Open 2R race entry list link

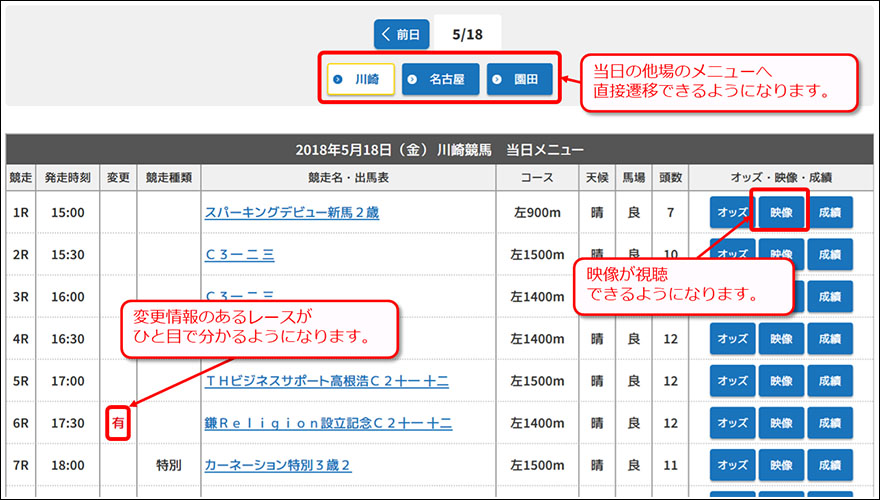[239, 255]
